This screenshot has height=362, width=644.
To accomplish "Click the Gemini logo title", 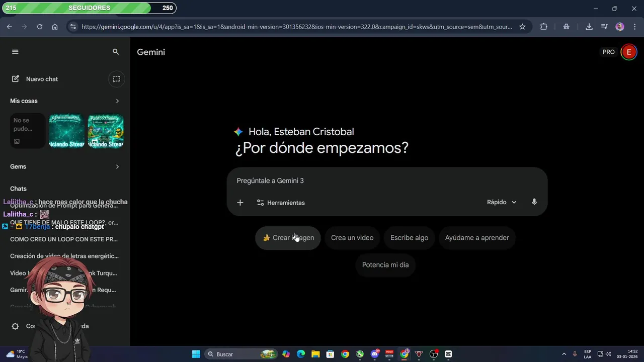I will (151, 52).
